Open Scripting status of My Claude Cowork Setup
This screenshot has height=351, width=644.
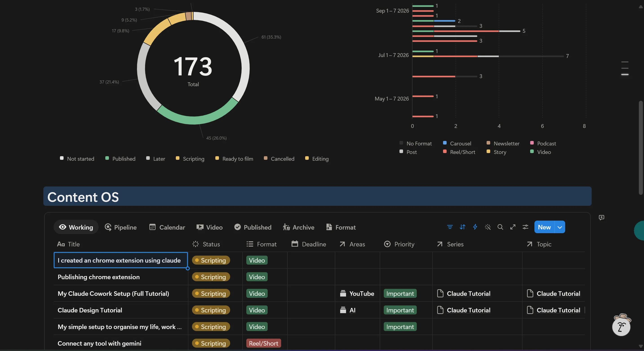coord(211,294)
